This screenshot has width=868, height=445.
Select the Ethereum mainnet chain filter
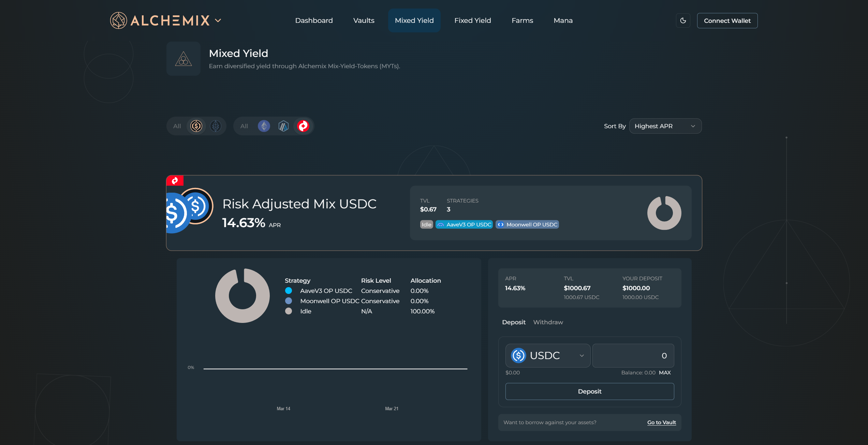click(x=264, y=126)
